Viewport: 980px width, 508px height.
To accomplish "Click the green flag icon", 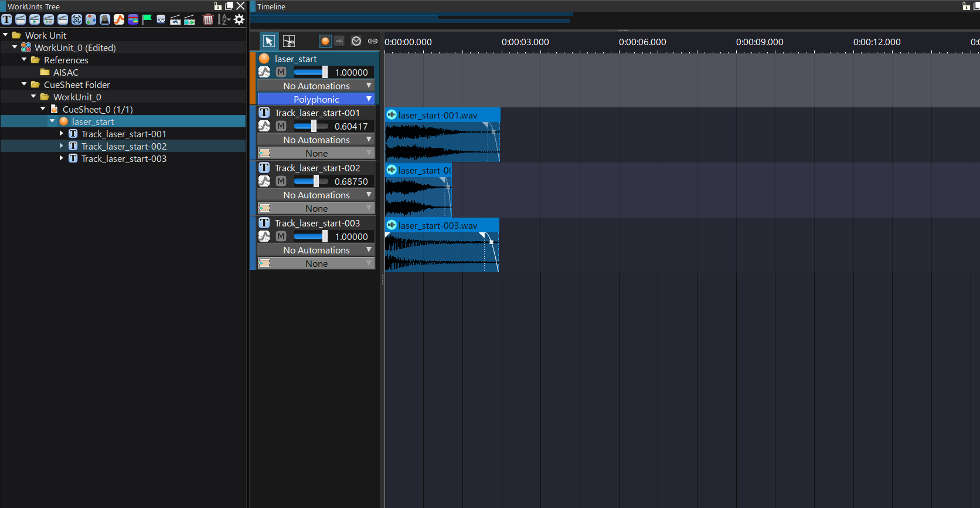I will (147, 19).
